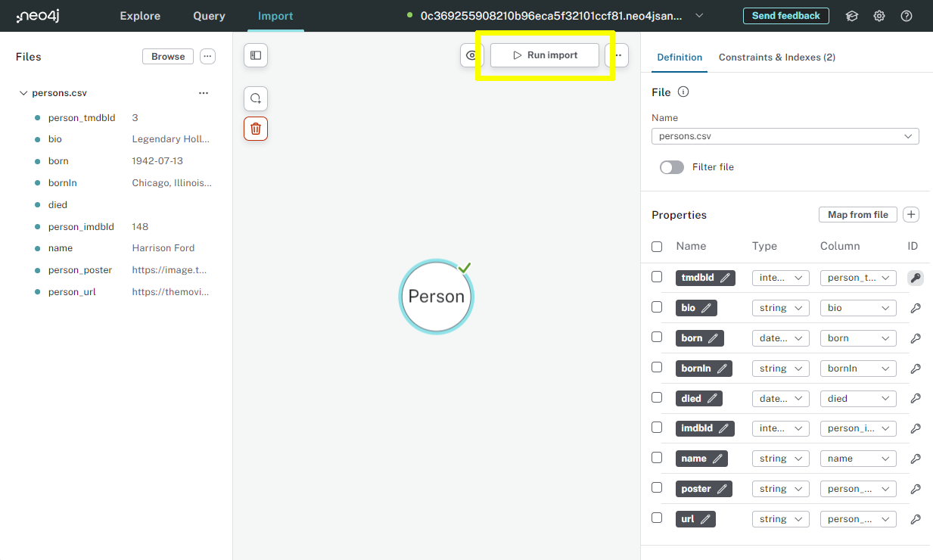This screenshot has width=933, height=560.
Task: Open the eye visibility icon beside Run import
Action: click(x=471, y=54)
